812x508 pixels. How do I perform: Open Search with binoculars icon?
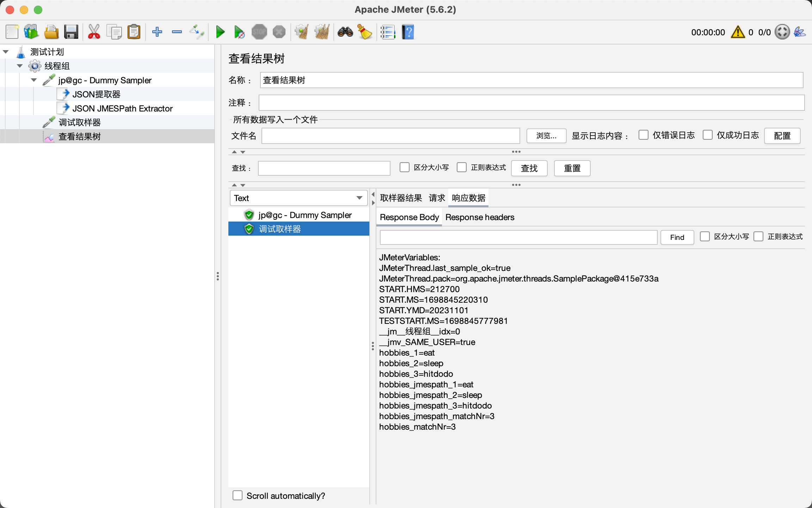pyautogui.click(x=345, y=32)
